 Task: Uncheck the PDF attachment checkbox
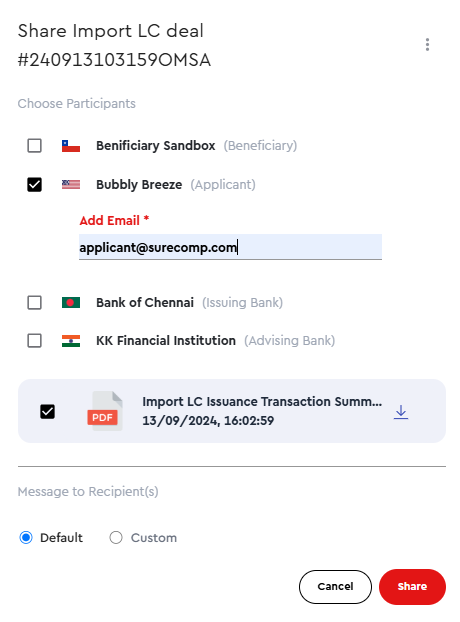[48, 411]
